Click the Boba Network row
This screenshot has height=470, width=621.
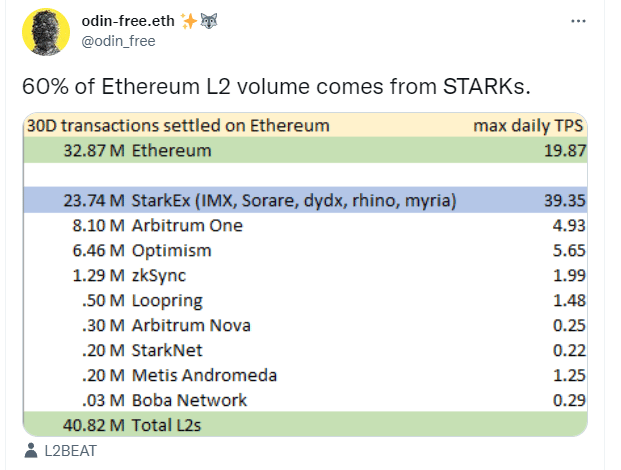tap(304, 400)
